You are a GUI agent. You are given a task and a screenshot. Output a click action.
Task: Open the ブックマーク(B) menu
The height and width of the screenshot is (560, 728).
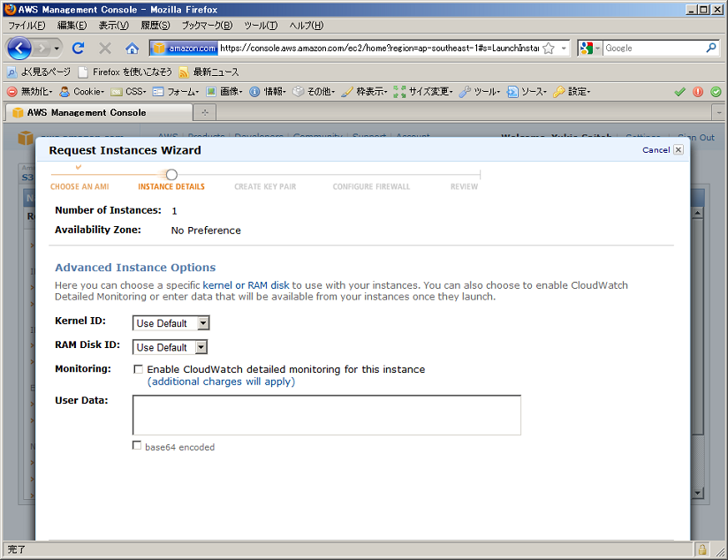(x=207, y=26)
